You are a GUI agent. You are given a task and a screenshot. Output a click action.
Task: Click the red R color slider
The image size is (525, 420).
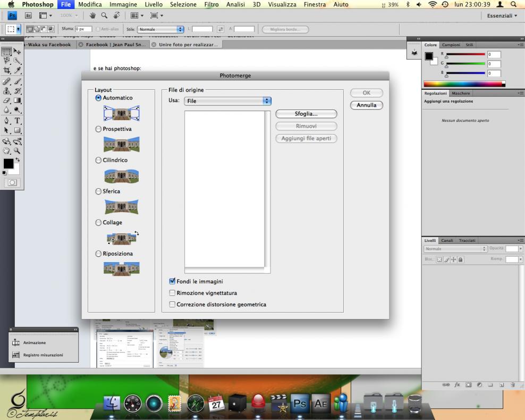point(465,54)
